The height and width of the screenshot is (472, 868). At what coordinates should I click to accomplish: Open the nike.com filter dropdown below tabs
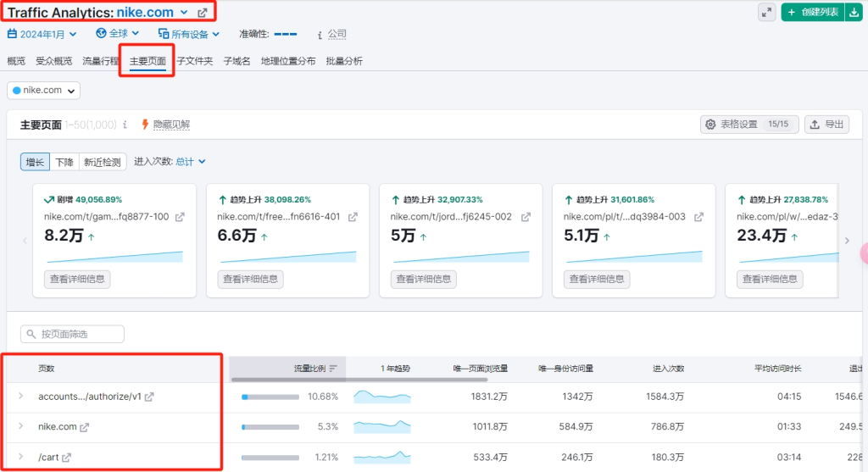[44, 90]
